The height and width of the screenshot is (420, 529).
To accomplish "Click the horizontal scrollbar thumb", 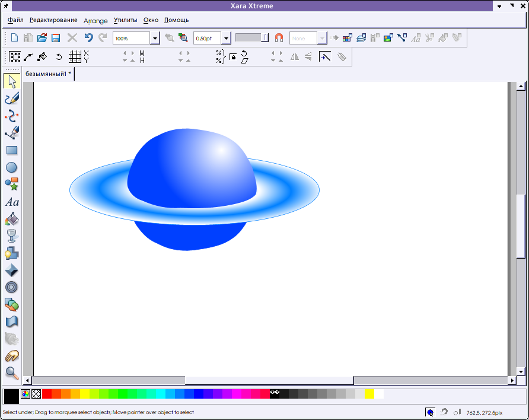I will pos(269,380).
